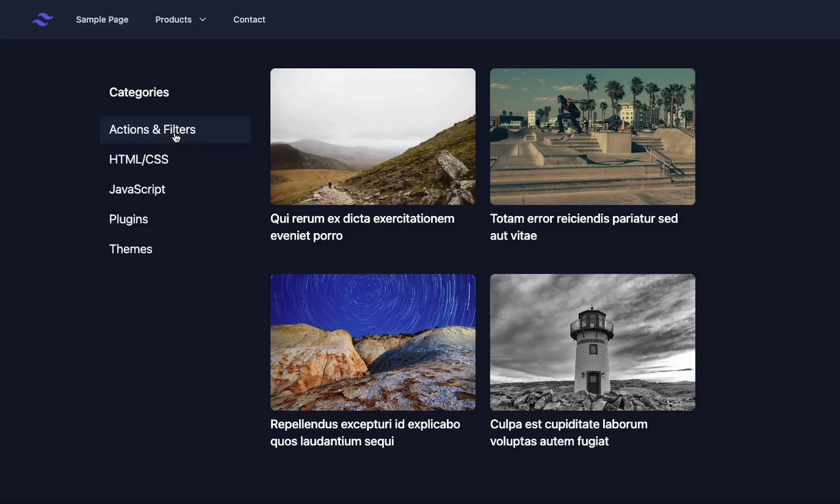Open 'Totam error reiciendis pariatur' article title
840x504 pixels.
(x=584, y=227)
